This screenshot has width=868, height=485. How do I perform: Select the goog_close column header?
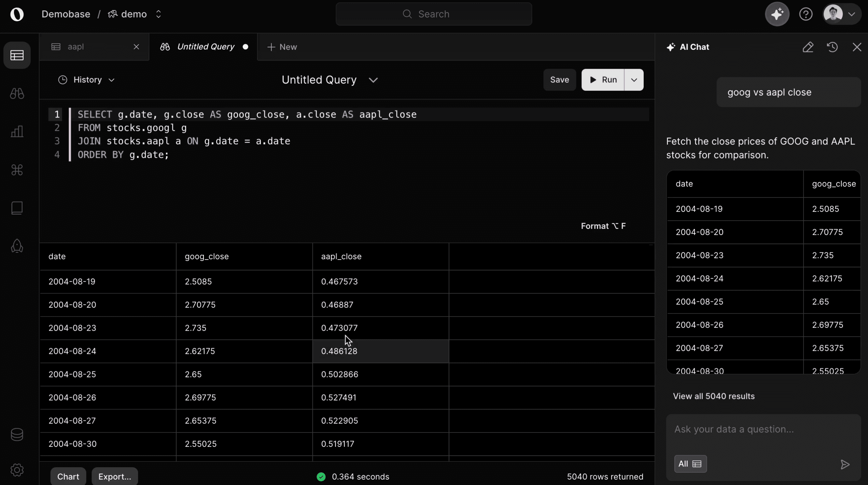[244, 257]
